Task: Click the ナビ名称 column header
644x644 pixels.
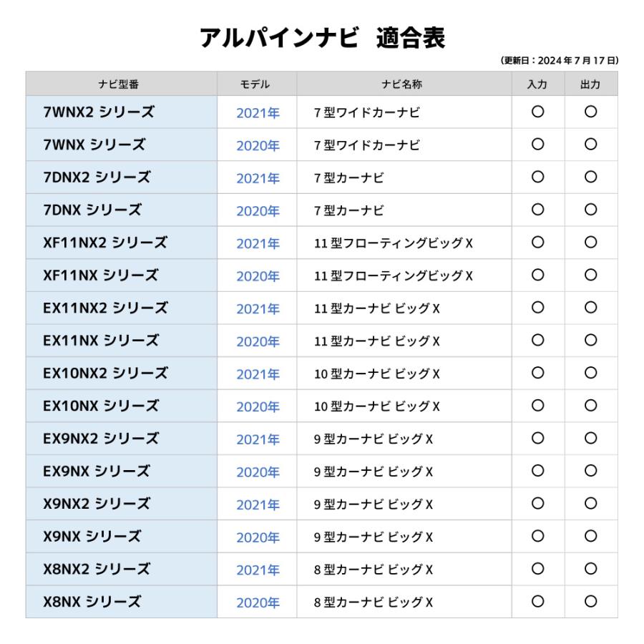Action: click(x=404, y=84)
